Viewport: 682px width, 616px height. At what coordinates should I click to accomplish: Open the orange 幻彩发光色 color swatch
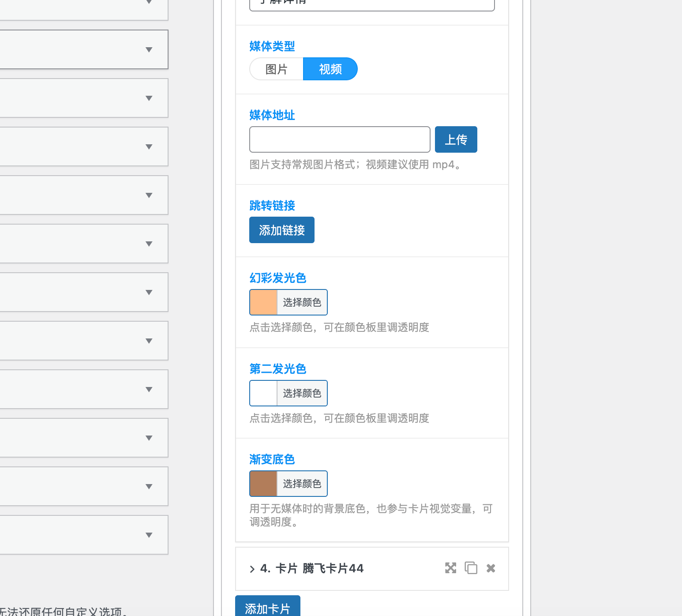(x=263, y=302)
